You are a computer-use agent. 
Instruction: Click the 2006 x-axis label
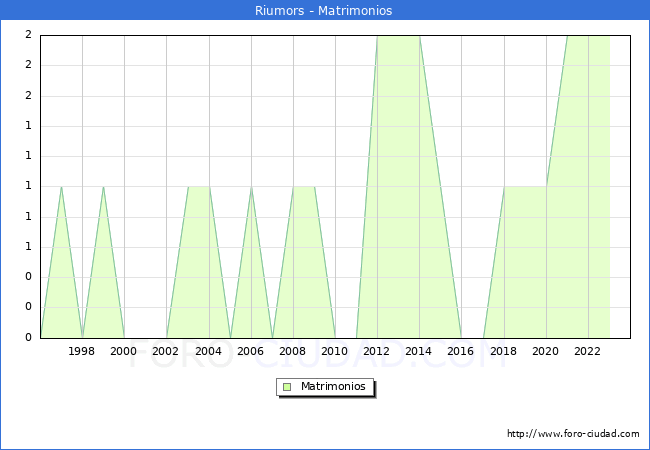click(250, 351)
